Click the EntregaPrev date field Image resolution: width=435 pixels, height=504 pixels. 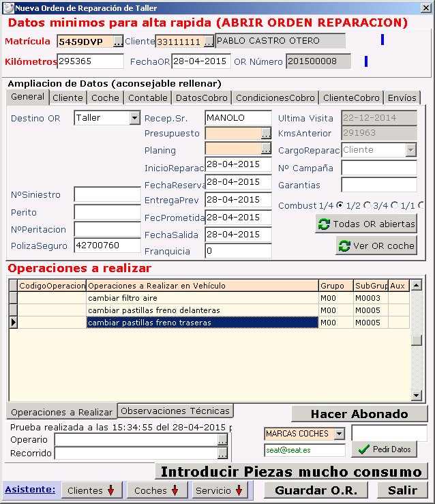[238, 200]
